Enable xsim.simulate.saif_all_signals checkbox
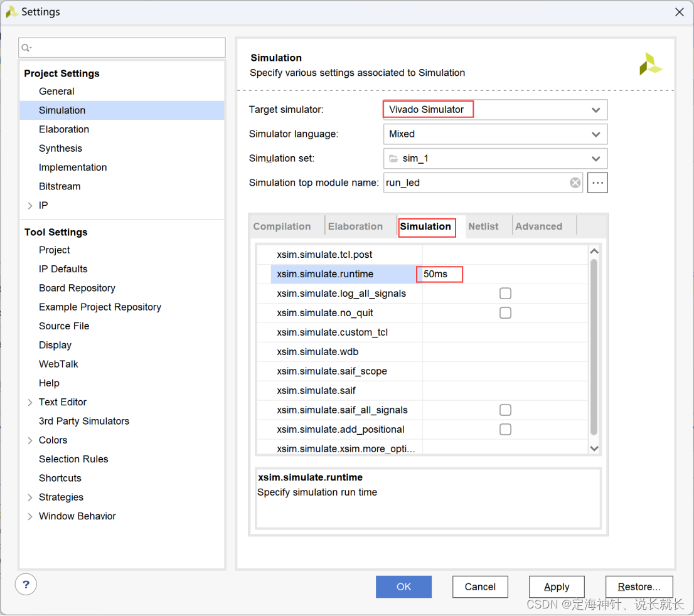The height and width of the screenshot is (616, 694). [x=505, y=410]
